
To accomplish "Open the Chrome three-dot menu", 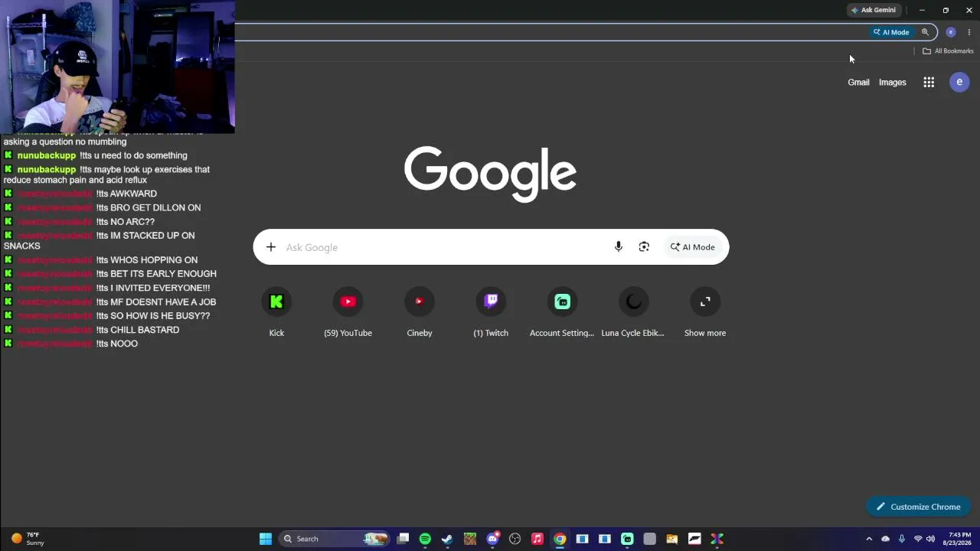I will click(969, 32).
